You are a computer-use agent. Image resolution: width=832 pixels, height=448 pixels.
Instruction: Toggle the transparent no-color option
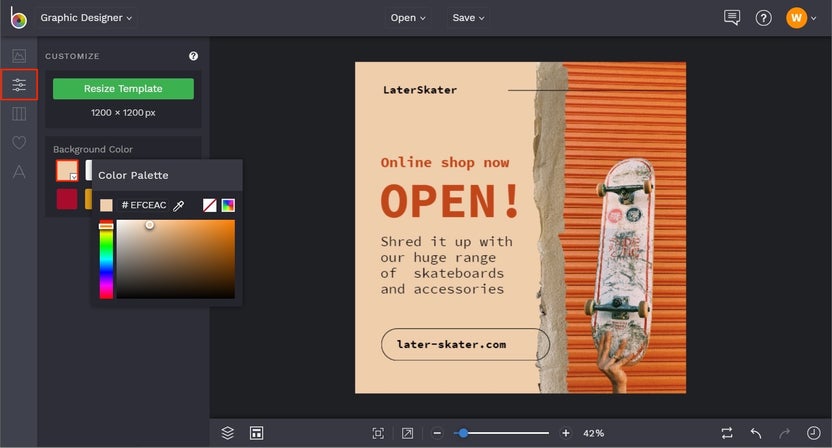pos(210,205)
